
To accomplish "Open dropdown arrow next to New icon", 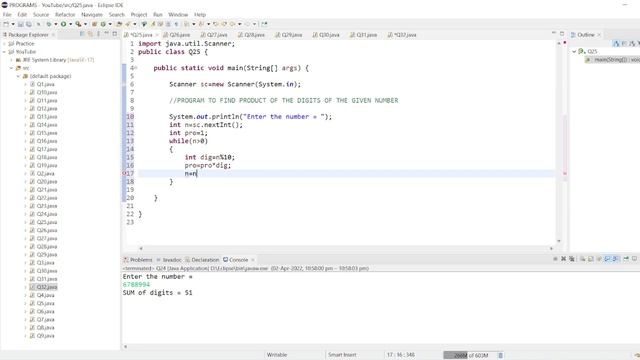I will click(x=13, y=24).
